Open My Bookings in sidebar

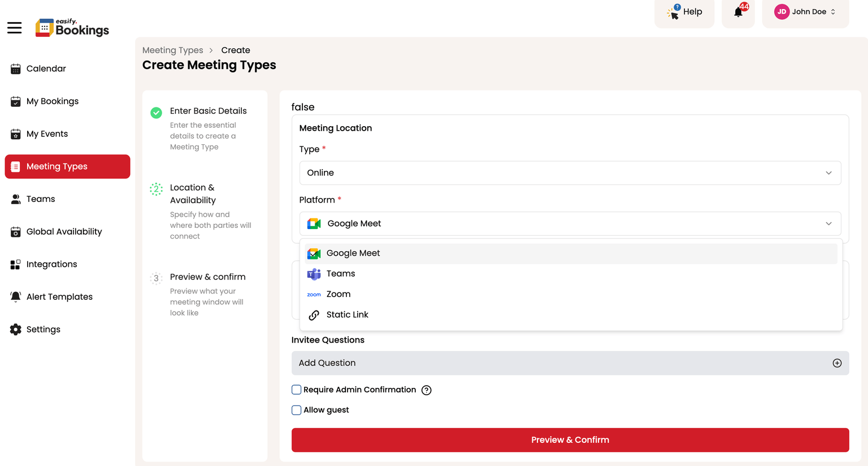pyautogui.click(x=67, y=101)
